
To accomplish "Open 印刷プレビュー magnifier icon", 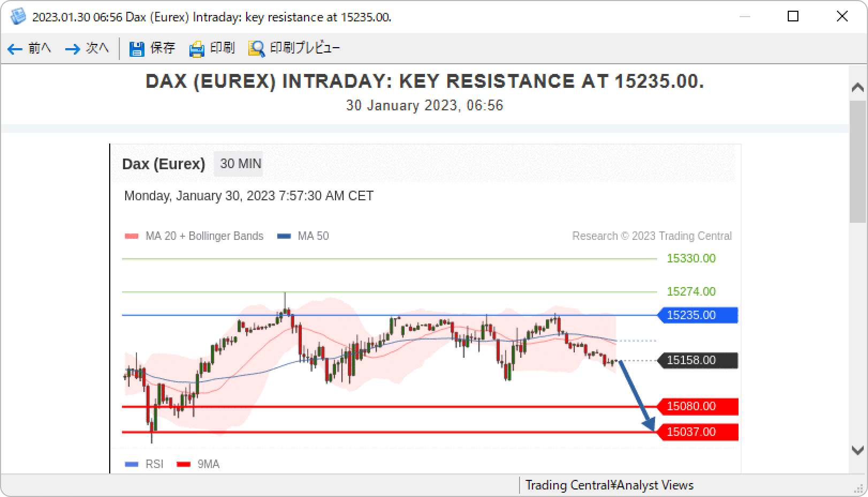I will 256,49.
